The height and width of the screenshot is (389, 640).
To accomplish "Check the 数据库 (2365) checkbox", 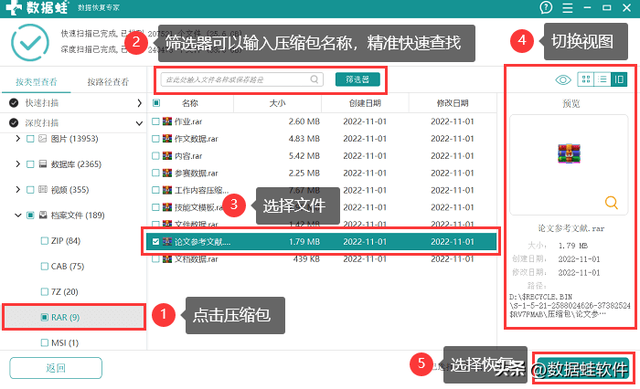I will 30,164.
